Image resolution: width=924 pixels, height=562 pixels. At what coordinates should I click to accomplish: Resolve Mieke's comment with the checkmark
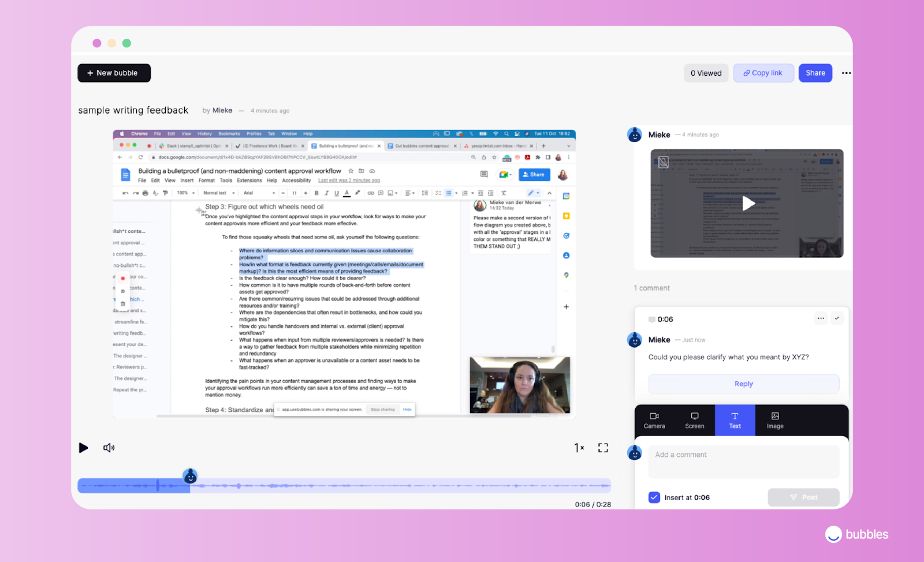point(837,318)
